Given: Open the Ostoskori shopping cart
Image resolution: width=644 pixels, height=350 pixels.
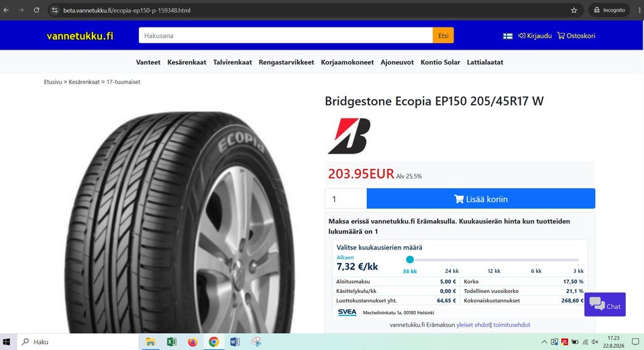Looking at the screenshot, I should [576, 36].
